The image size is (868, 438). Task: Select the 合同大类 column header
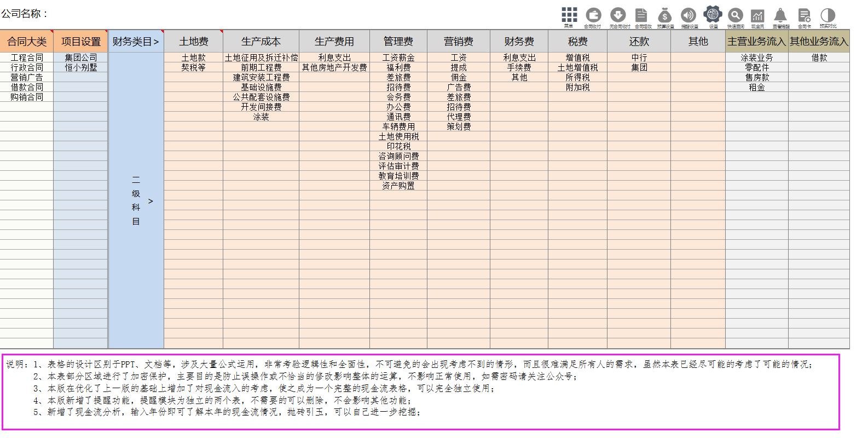pyautogui.click(x=27, y=42)
